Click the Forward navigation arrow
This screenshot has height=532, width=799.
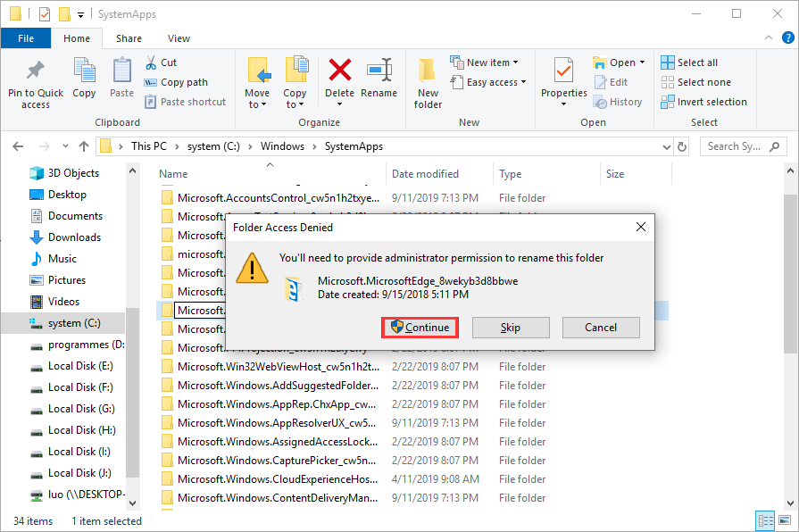45,146
